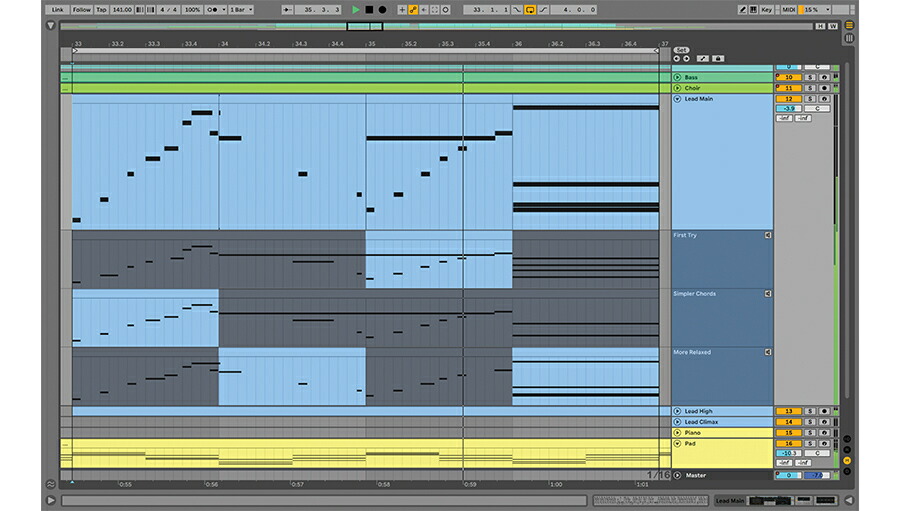This screenshot has height=511, width=900.
Task: Unfold the Bass track
Action: (x=677, y=77)
